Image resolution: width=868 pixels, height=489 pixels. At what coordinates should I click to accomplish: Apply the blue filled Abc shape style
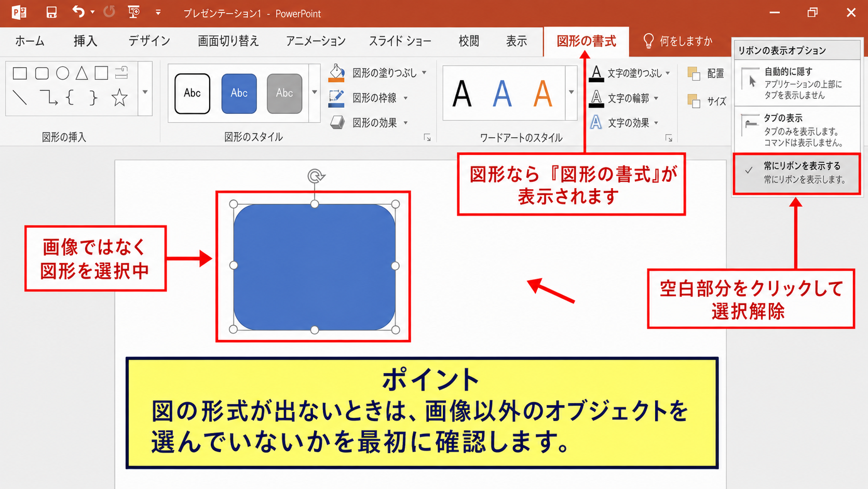tap(239, 94)
